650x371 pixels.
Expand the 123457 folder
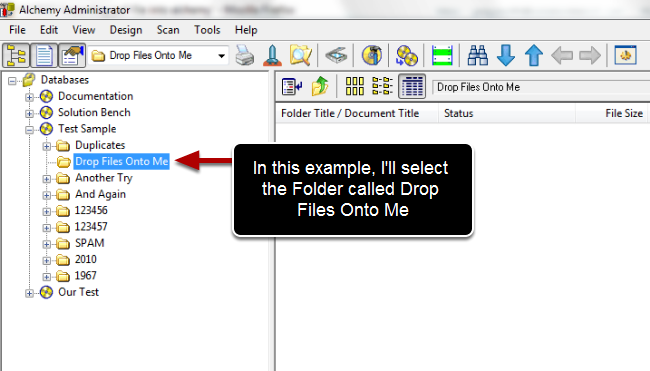[46, 228]
